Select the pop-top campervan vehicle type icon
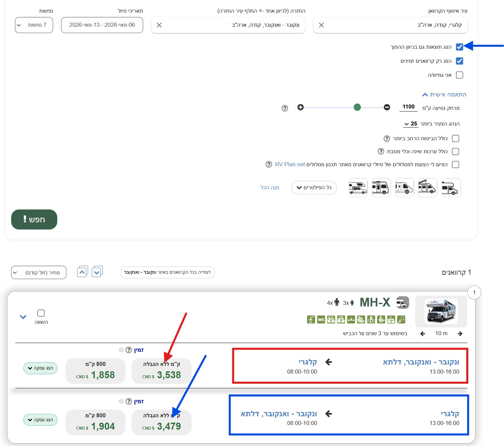The width and height of the screenshot is (504, 446). [427, 188]
